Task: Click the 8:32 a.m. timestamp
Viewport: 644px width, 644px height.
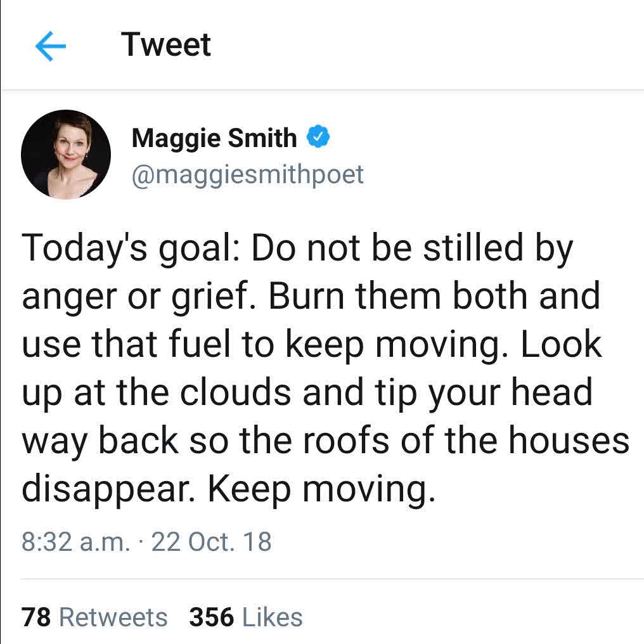Action: tap(75, 542)
